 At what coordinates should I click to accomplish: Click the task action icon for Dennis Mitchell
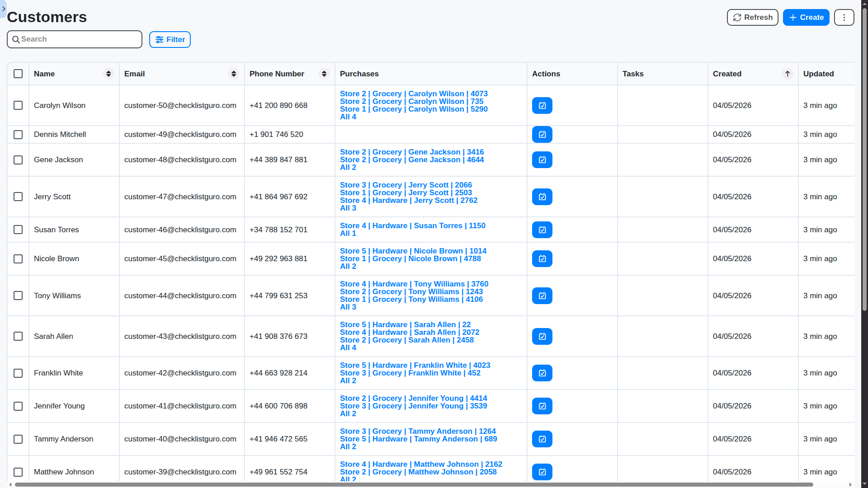pyautogui.click(x=542, y=134)
